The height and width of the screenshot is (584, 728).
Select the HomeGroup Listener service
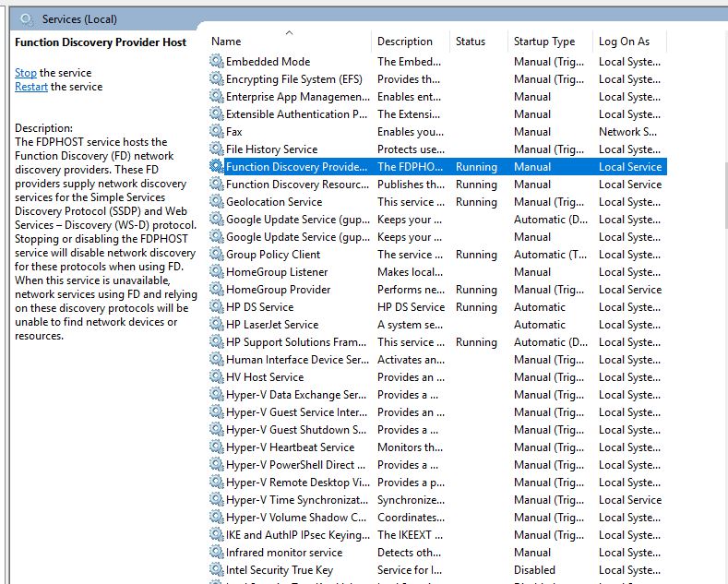(277, 272)
